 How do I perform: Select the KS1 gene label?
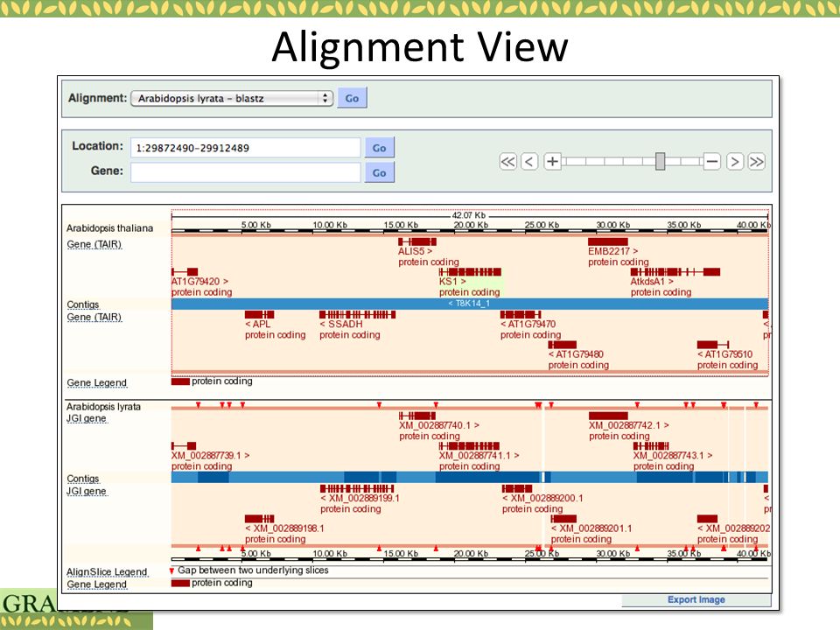click(x=452, y=281)
